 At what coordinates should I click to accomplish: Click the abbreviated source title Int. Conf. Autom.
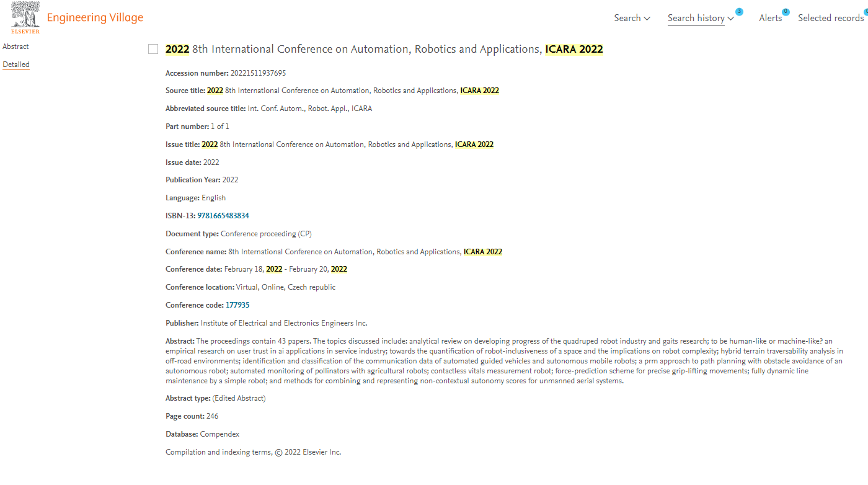pos(310,109)
